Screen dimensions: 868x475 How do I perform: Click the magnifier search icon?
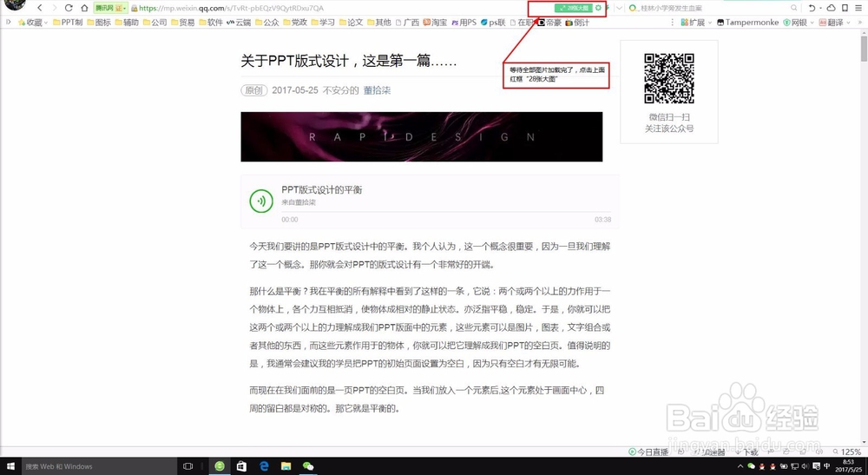pos(794,8)
